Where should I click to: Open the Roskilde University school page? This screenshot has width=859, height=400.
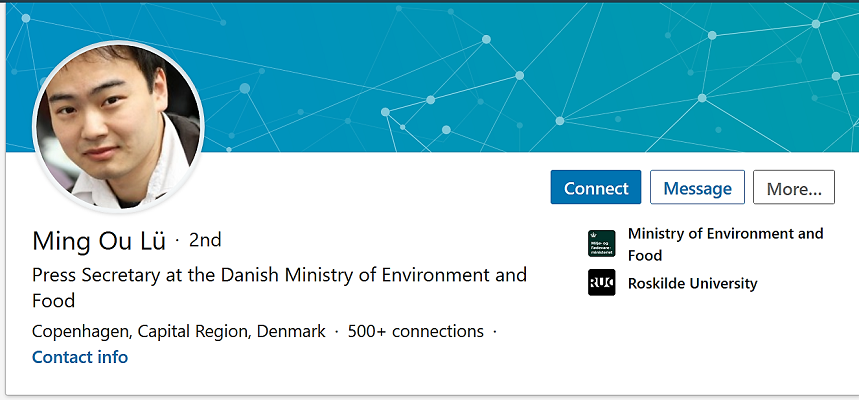coord(692,283)
